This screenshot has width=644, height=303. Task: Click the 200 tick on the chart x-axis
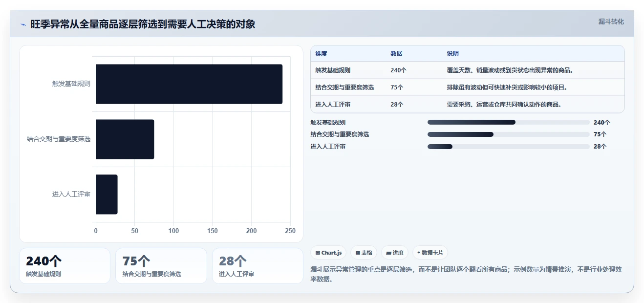click(251, 231)
